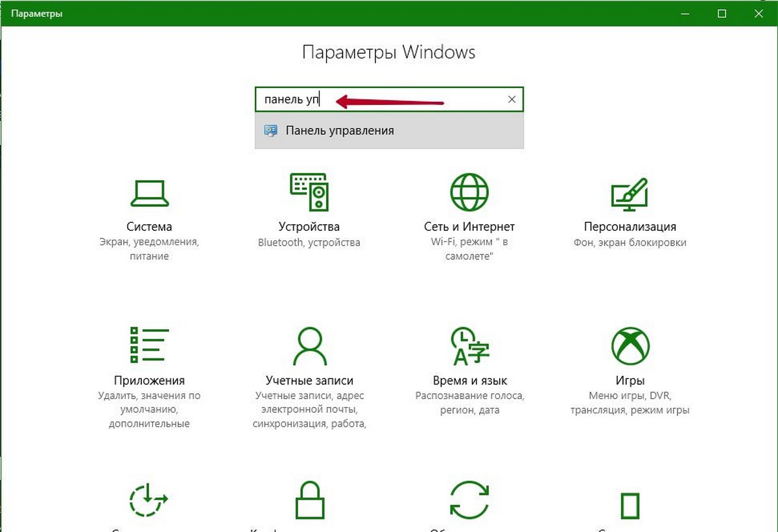Click the padlock privacy icon
778x532 pixels.
(309, 500)
